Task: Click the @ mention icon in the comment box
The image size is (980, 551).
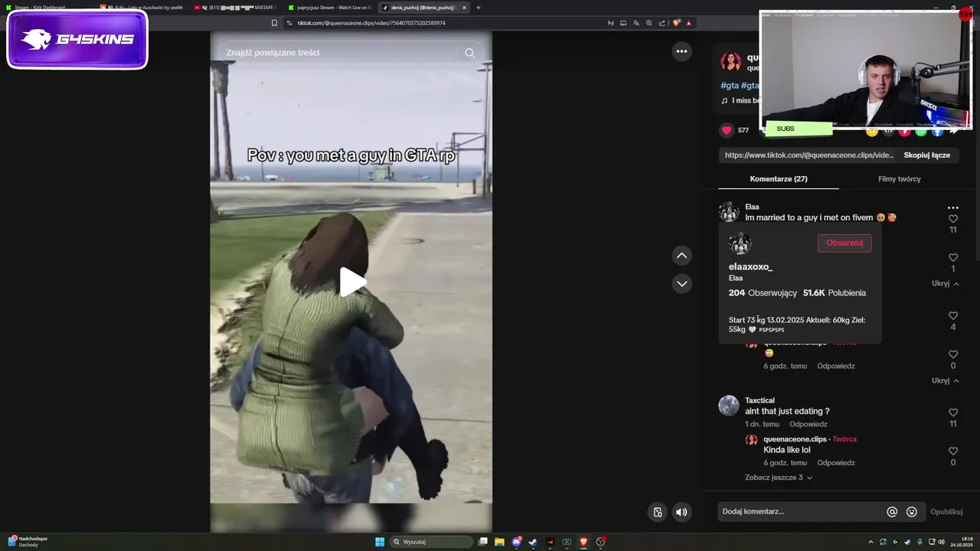Action: tap(892, 512)
